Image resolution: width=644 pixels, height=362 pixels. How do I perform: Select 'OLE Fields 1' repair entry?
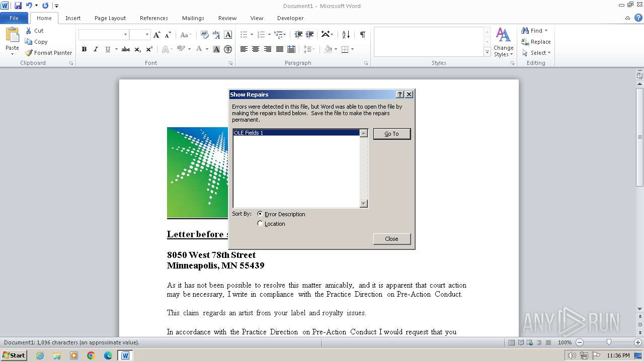point(296,133)
